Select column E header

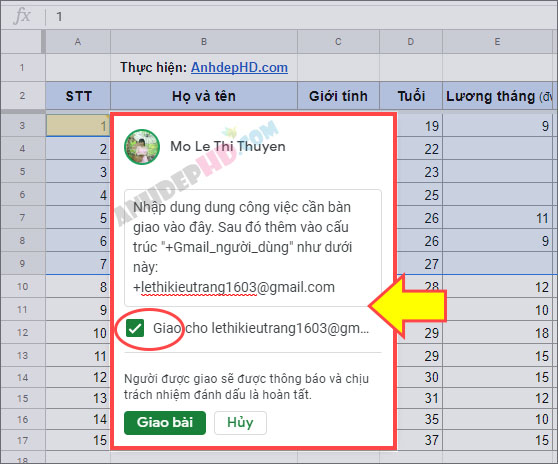[497, 42]
